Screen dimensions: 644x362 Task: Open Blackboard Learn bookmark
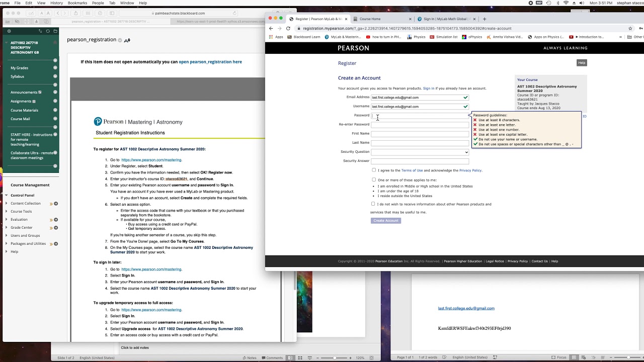point(303,37)
